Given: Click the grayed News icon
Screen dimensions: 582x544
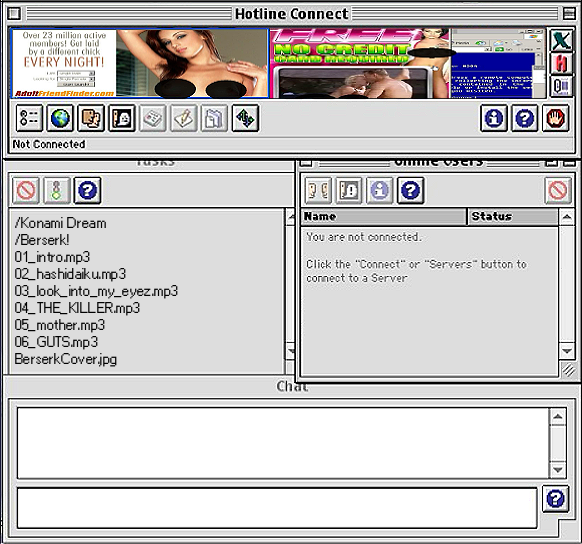Looking at the screenshot, I should point(153,118).
